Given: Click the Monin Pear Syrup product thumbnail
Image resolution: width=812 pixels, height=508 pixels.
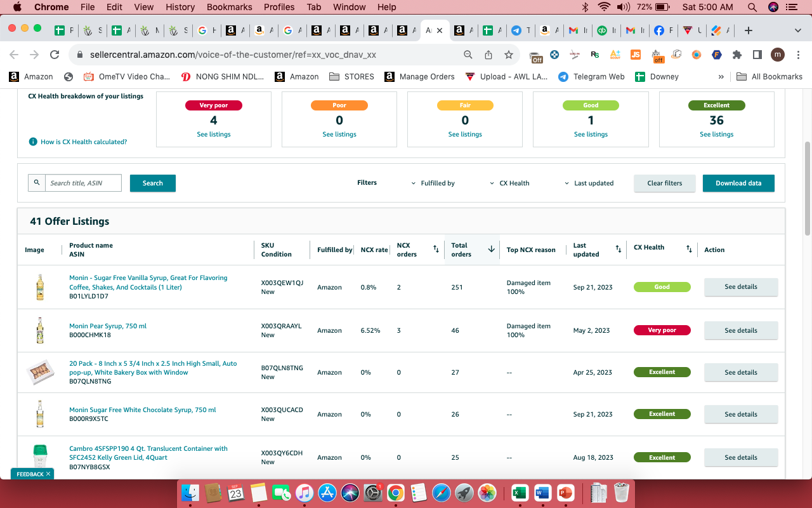Looking at the screenshot, I should tap(40, 330).
